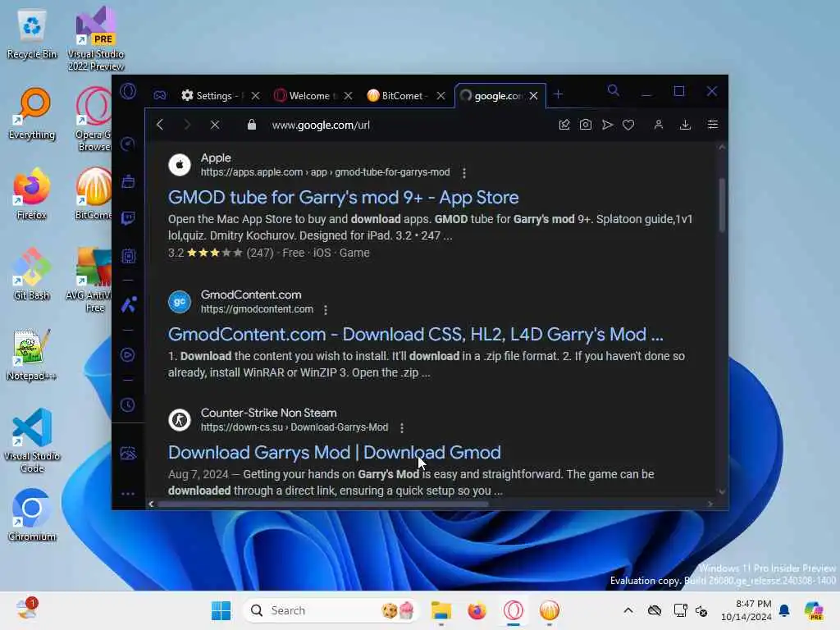Open a new tab with the plus button
The width and height of the screenshot is (840, 630).
pyautogui.click(x=558, y=94)
